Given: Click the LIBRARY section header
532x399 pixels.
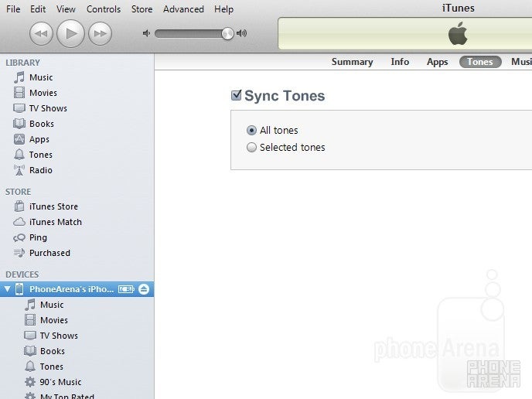Looking at the screenshot, I should point(22,63).
